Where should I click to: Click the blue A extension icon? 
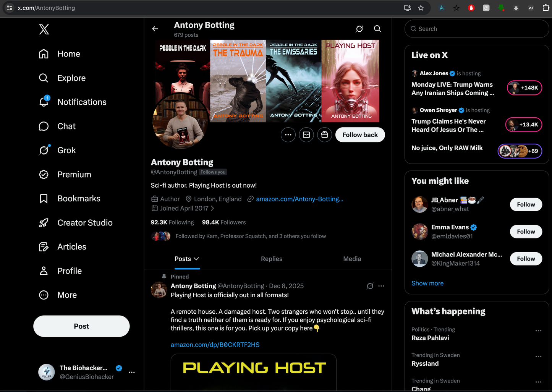pyautogui.click(x=442, y=8)
